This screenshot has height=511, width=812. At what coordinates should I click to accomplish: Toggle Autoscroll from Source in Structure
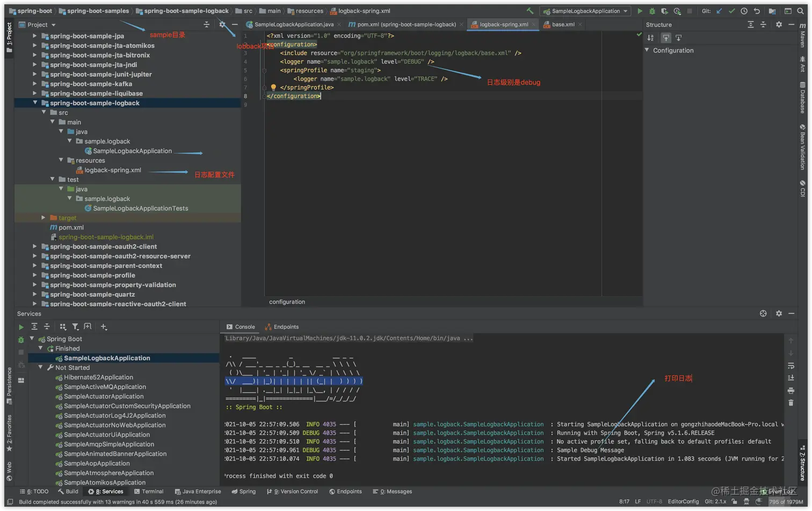point(679,38)
